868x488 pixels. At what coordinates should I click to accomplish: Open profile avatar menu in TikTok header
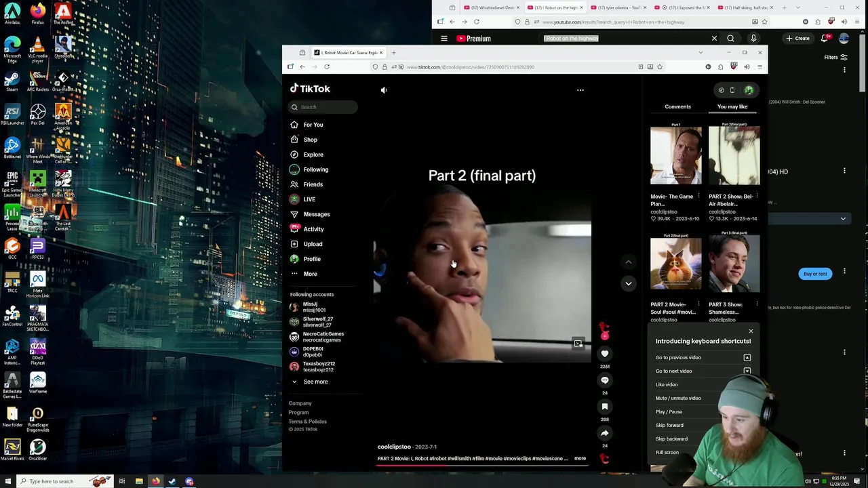(x=749, y=90)
